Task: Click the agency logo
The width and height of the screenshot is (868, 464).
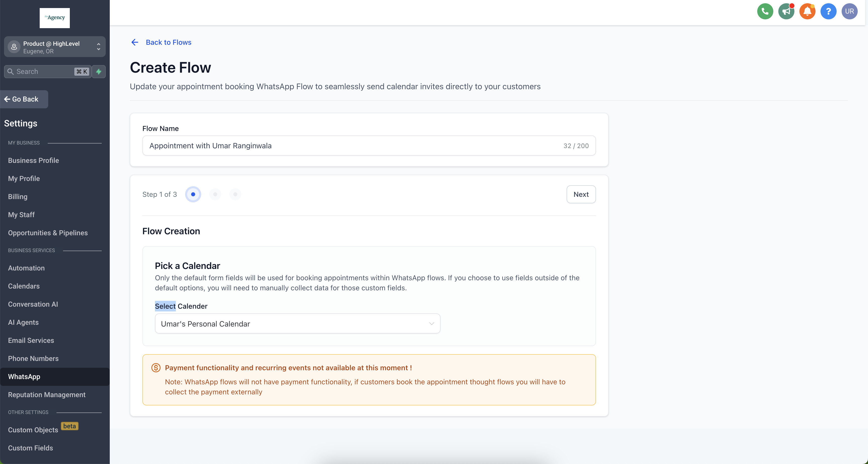Action: [x=55, y=18]
